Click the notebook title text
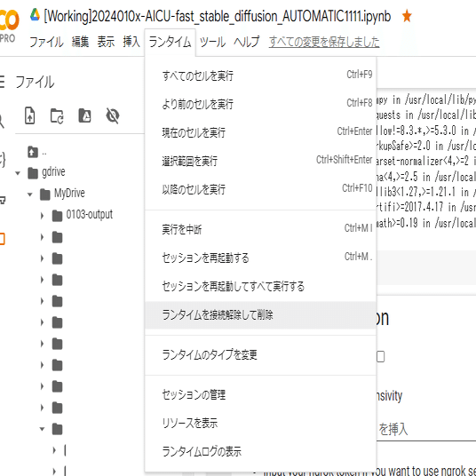This screenshot has width=476, height=476. point(217,16)
